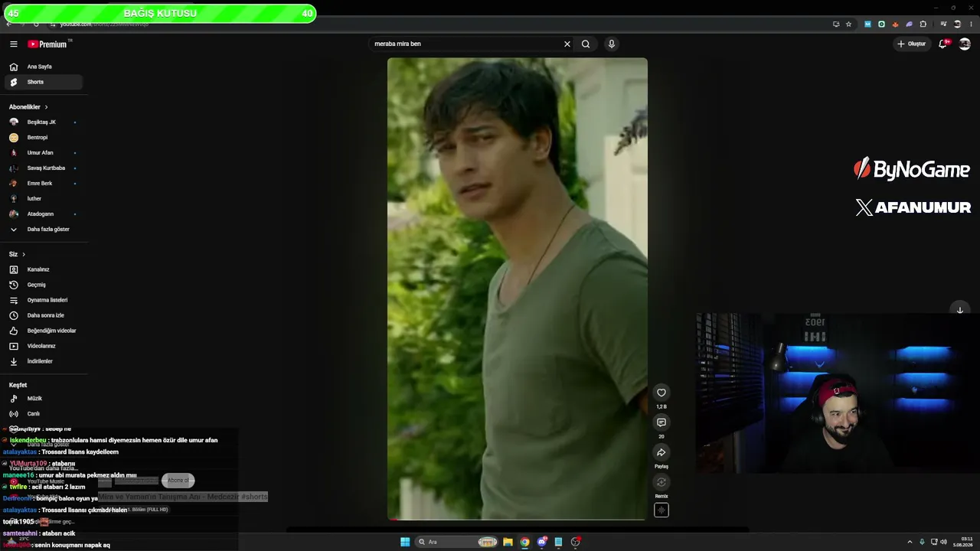Share the short with the Paylaş arrow
980x551 pixels.
click(x=661, y=452)
